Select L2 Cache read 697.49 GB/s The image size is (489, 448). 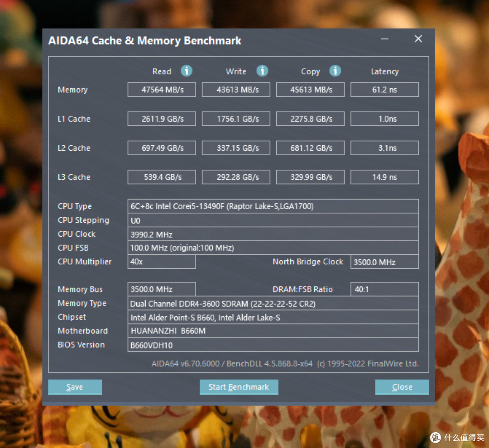coord(162,148)
